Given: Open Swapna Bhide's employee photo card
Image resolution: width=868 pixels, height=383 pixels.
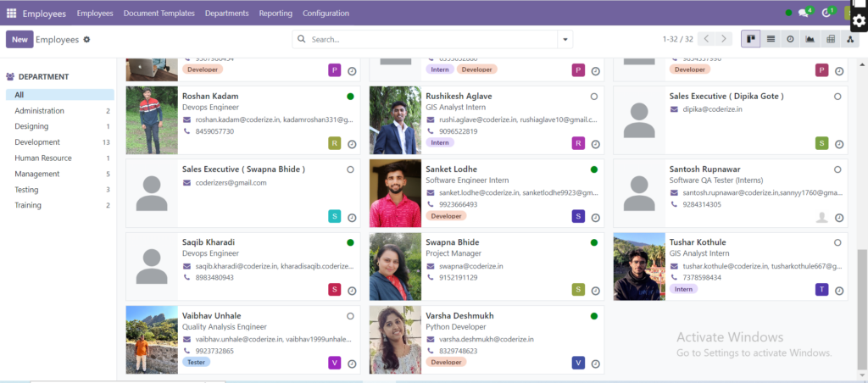Looking at the screenshot, I should [x=395, y=266].
